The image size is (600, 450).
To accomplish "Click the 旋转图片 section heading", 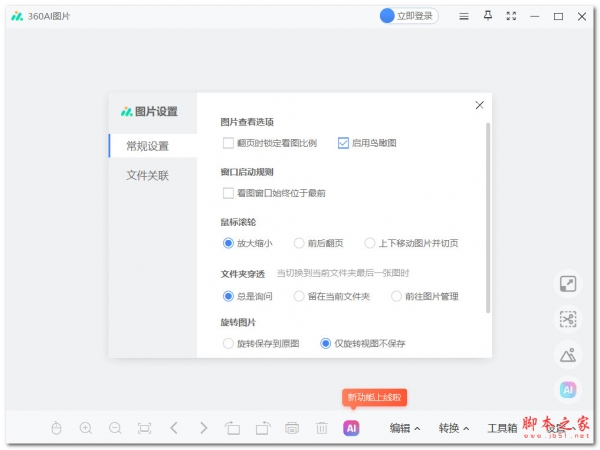I will pos(238,323).
